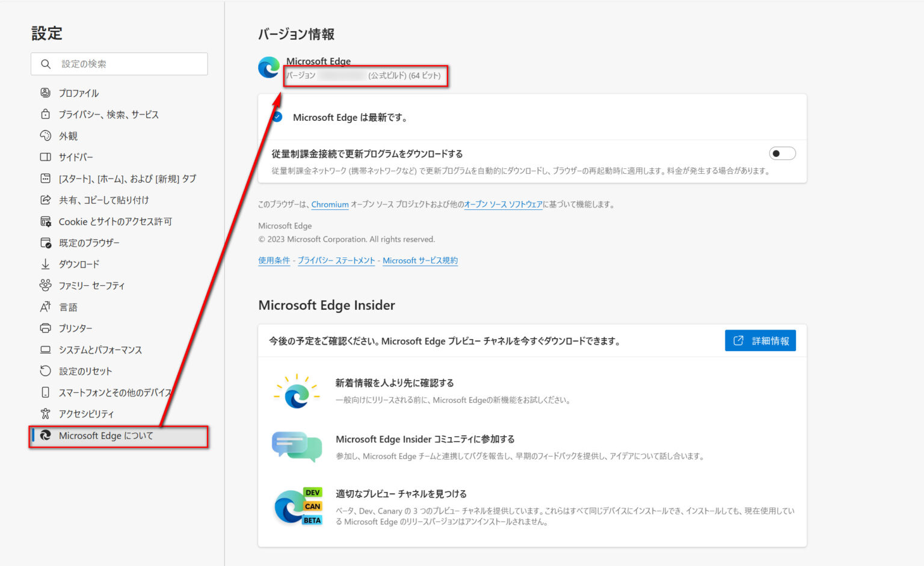The width and height of the screenshot is (924, 566).
Task: Click the printer icon in the sidebar
Action: tap(45, 328)
